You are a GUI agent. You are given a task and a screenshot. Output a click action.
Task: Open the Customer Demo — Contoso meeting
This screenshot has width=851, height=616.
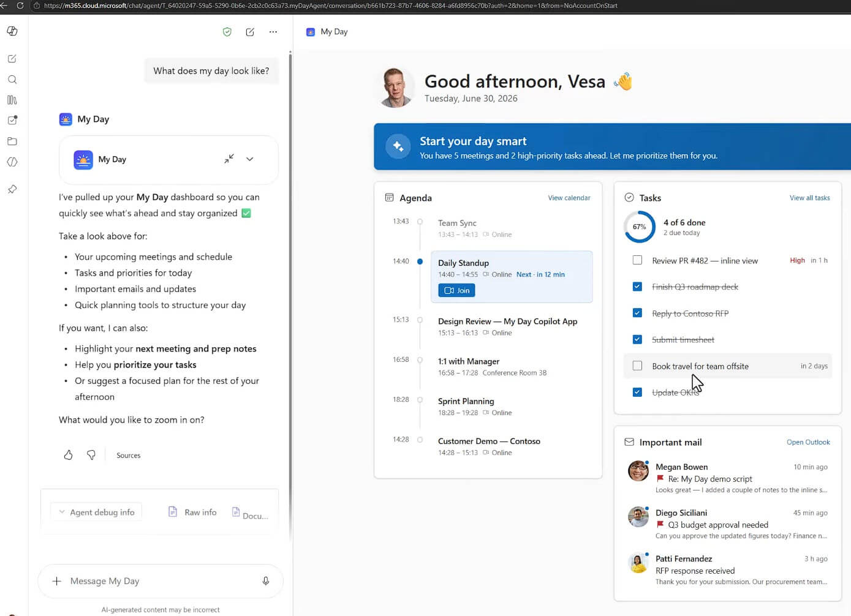(512, 446)
